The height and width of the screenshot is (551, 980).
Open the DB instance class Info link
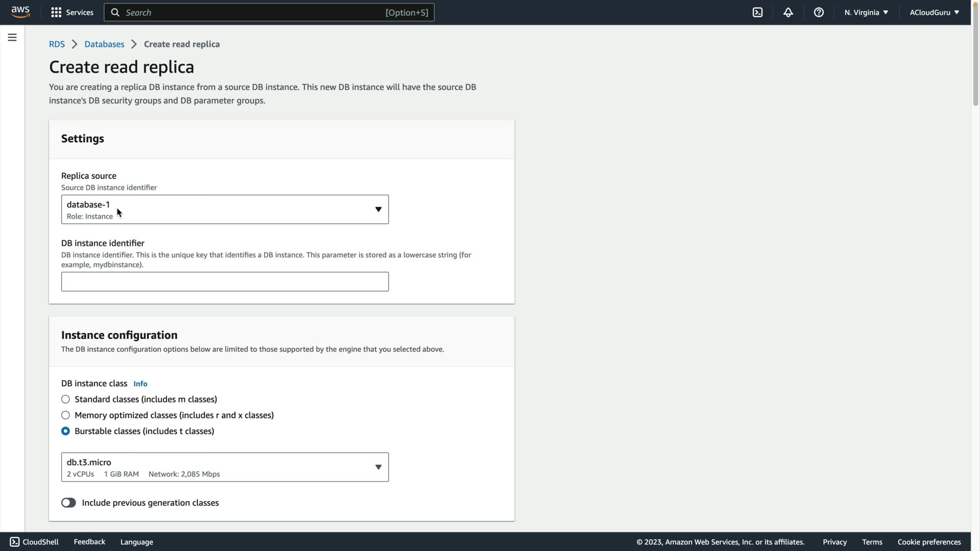140,384
